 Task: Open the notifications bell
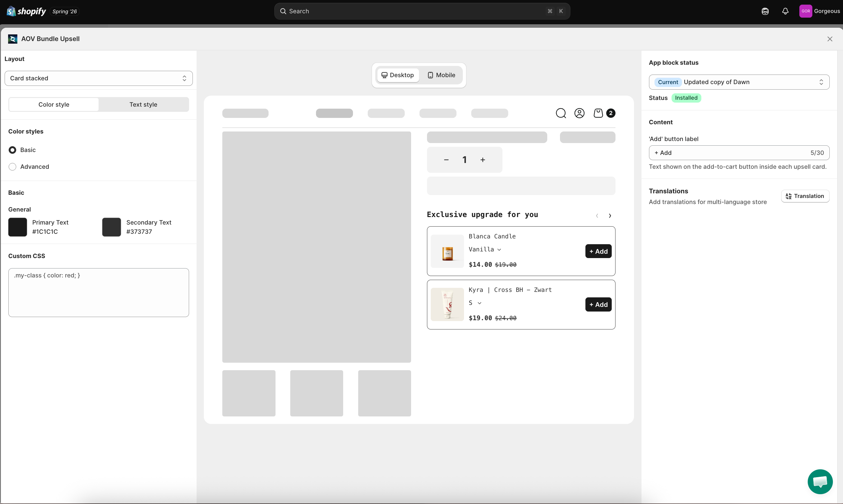(x=785, y=11)
